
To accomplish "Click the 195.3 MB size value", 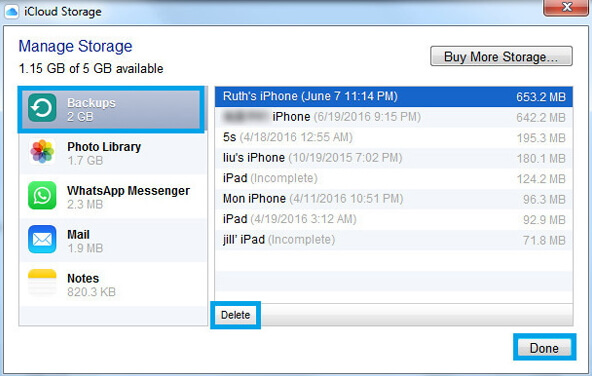I will click(541, 138).
